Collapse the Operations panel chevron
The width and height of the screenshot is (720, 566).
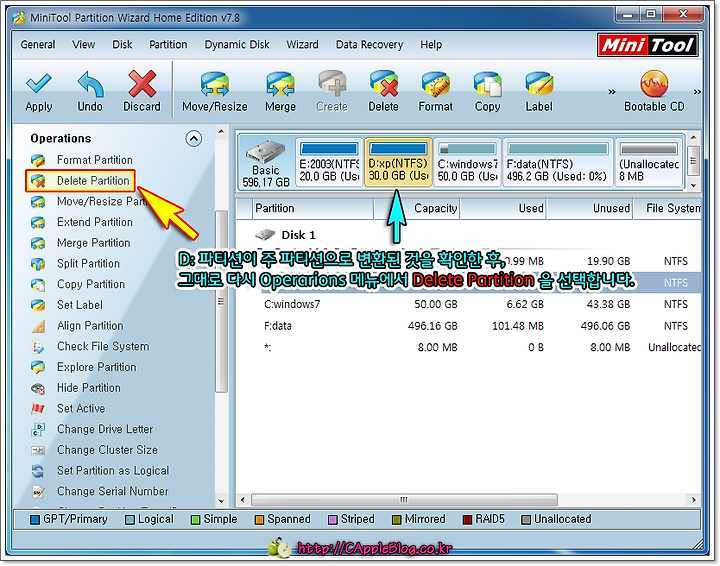click(x=193, y=138)
